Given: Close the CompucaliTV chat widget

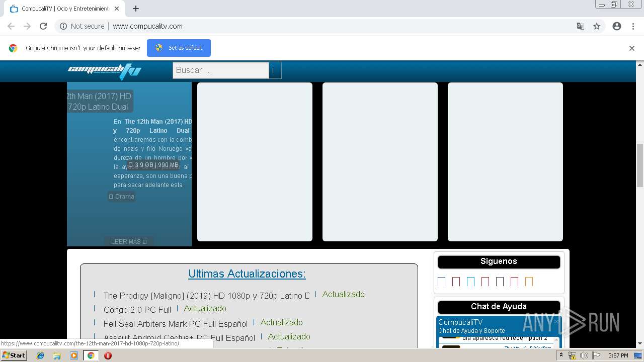Looking at the screenshot, I should pos(556,321).
